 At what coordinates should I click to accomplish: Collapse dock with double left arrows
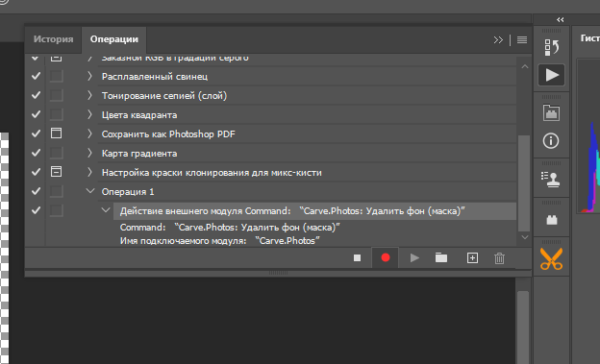561,19
